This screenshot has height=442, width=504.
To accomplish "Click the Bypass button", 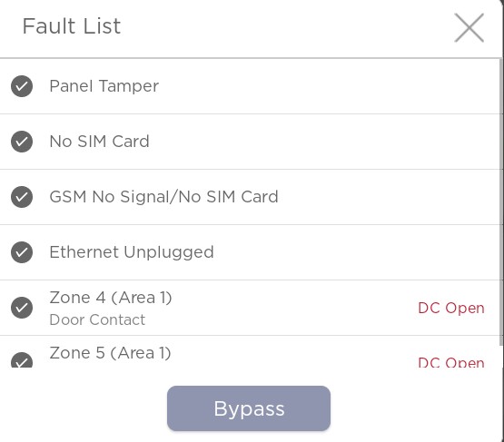I will pyautogui.click(x=249, y=408).
